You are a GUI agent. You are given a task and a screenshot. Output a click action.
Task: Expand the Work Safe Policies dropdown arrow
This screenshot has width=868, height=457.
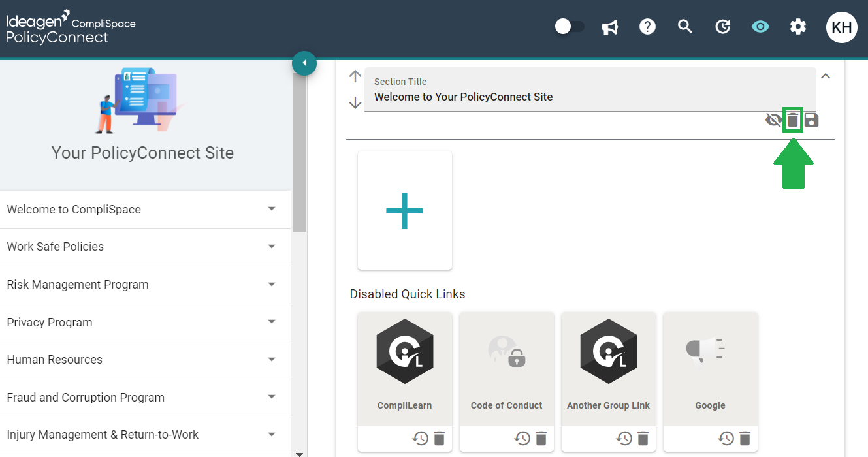pyautogui.click(x=272, y=247)
